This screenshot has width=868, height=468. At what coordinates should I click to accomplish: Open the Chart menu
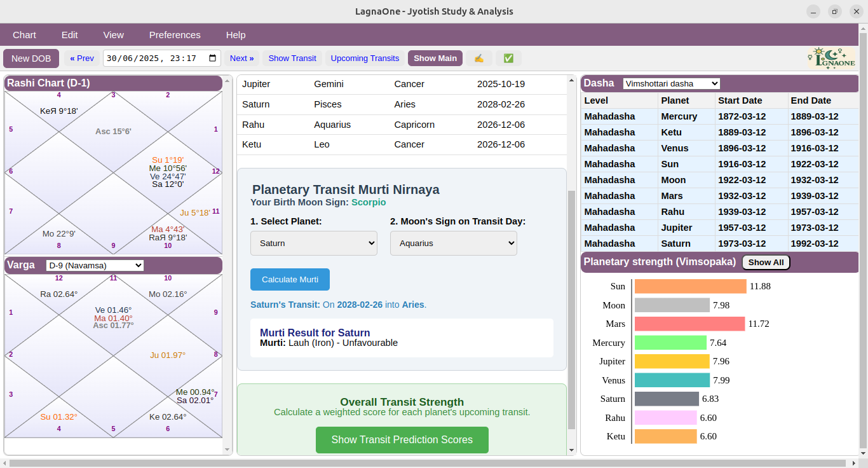point(24,35)
